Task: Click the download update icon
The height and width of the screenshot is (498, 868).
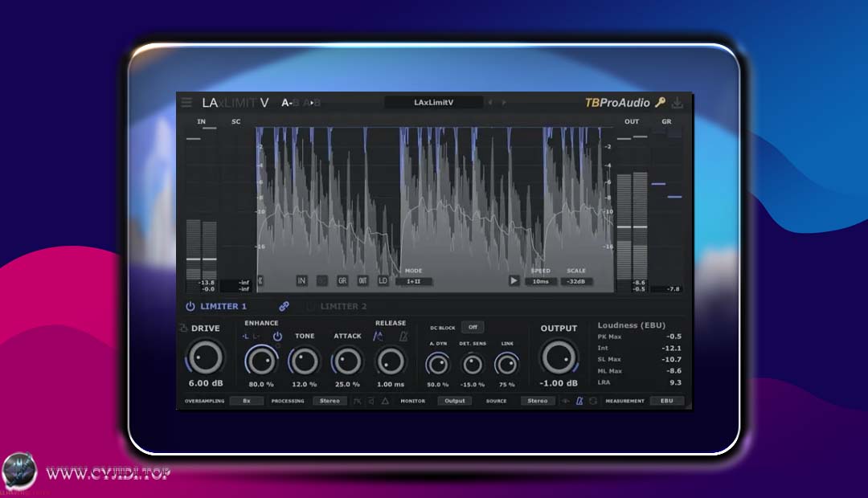Action: (677, 102)
